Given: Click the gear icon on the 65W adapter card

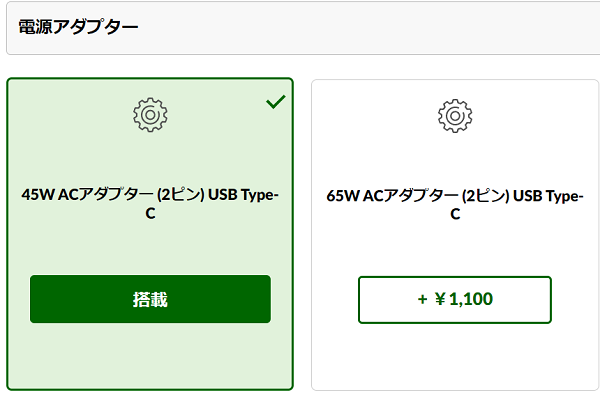Looking at the screenshot, I should [455, 116].
